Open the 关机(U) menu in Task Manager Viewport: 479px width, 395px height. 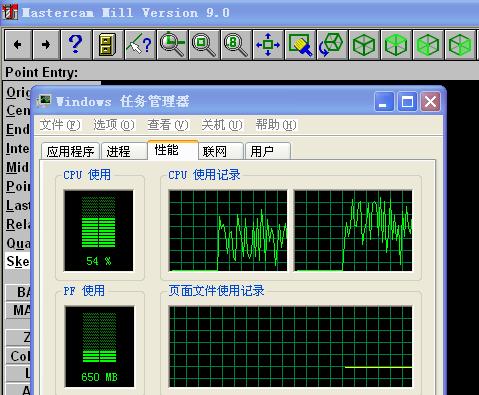[222, 125]
